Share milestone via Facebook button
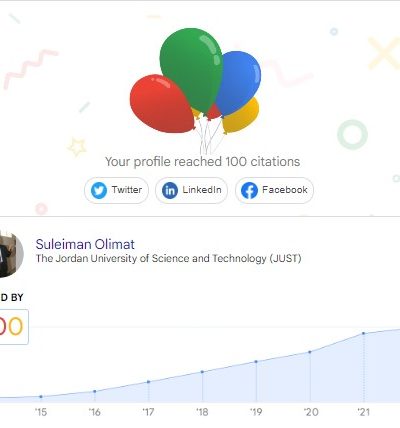400x428 pixels. [274, 190]
